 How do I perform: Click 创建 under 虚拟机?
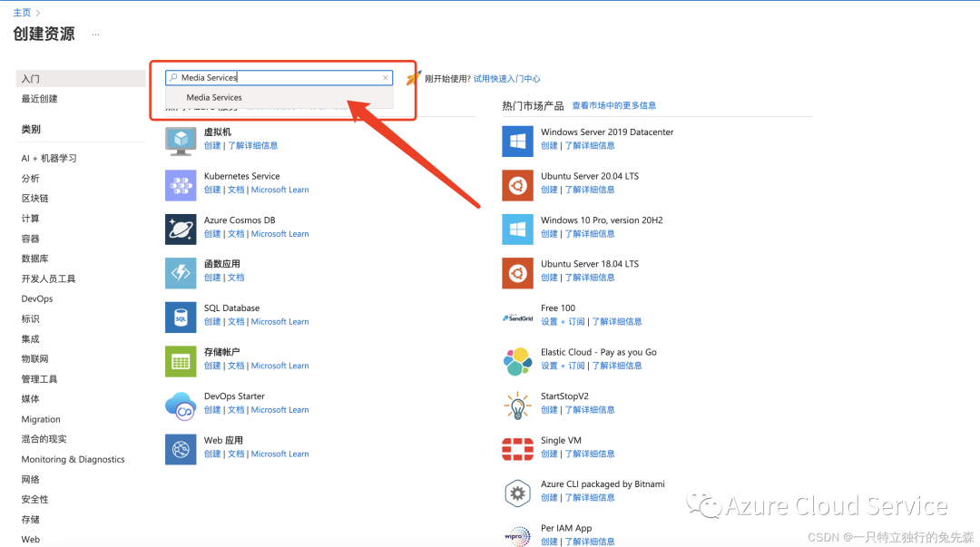point(211,146)
